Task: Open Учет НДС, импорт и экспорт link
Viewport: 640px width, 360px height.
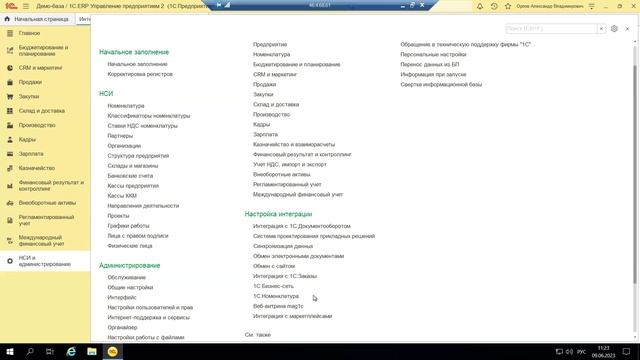Action: (290, 164)
